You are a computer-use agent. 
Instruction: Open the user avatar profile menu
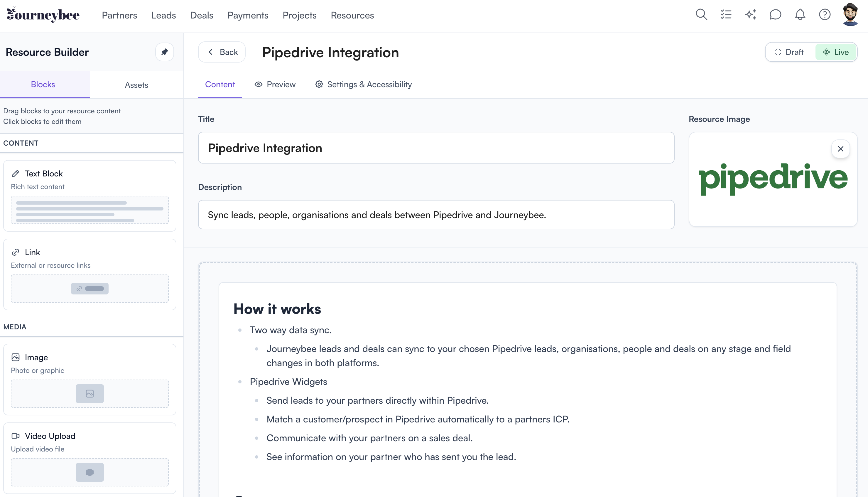tap(850, 15)
